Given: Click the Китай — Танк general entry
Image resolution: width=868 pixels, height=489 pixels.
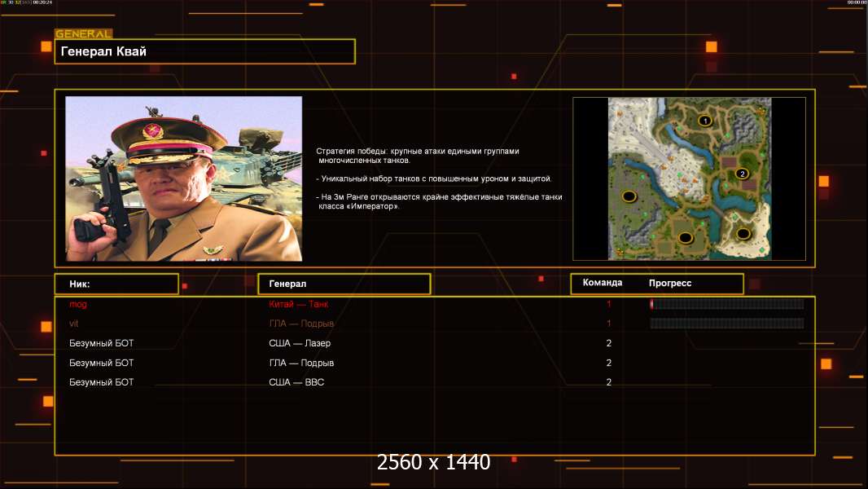Looking at the screenshot, I should click(x=298, y=304).
